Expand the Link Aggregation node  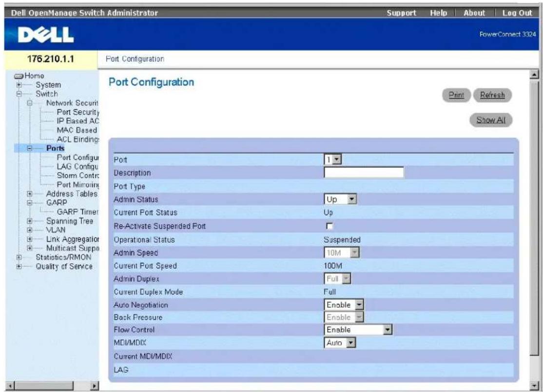pyautogui.click(x=30, y=239)
